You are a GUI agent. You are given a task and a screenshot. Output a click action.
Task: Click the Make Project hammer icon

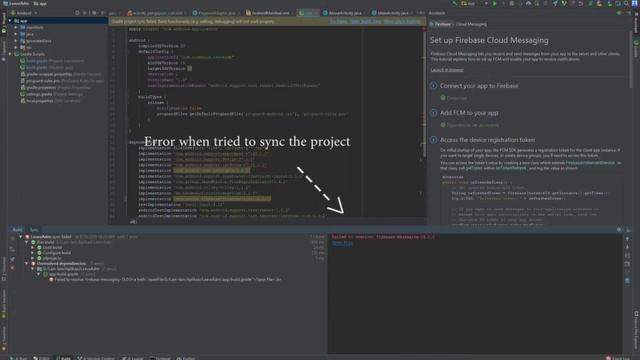point(454,3)
